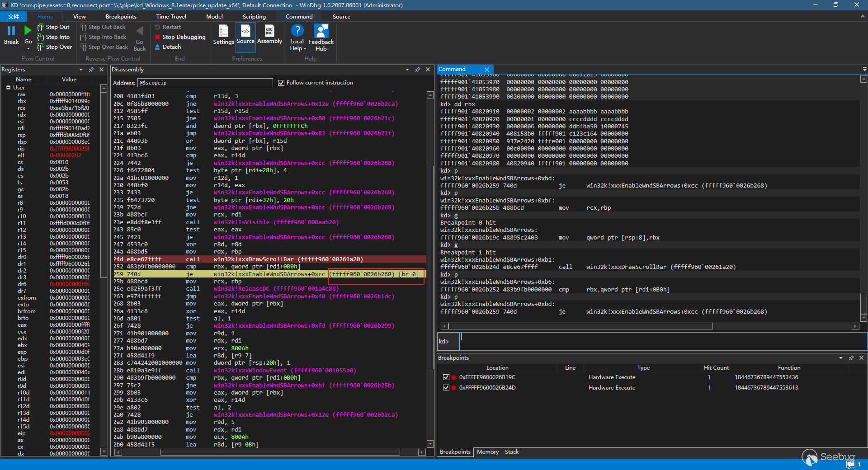Close the Registers panel
The width and height of the screenshot is (868, 470).
(x=101, y=70)
